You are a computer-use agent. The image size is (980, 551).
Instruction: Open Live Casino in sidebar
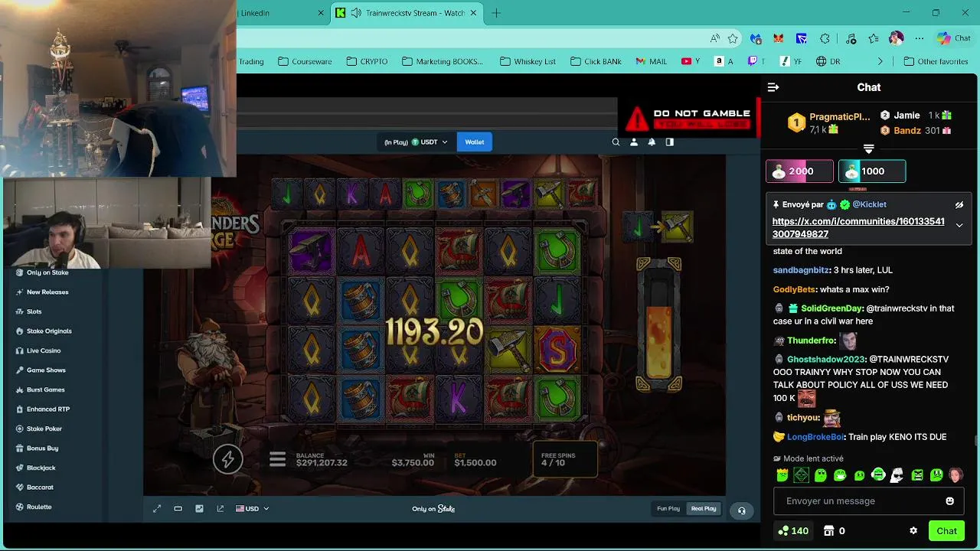(44, 350)
